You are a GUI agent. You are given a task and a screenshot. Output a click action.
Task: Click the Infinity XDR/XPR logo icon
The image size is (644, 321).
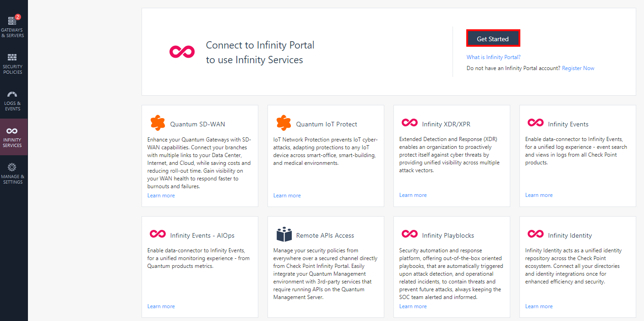click(x=409, y=123)
